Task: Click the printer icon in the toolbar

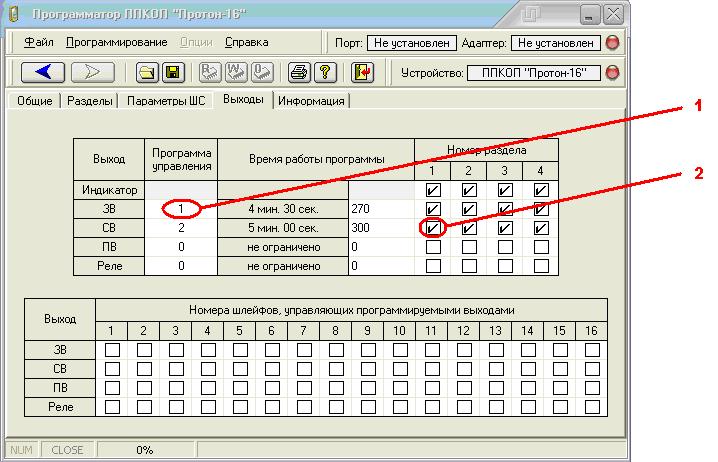Action: pyautogui.click(x=299, y=72)
